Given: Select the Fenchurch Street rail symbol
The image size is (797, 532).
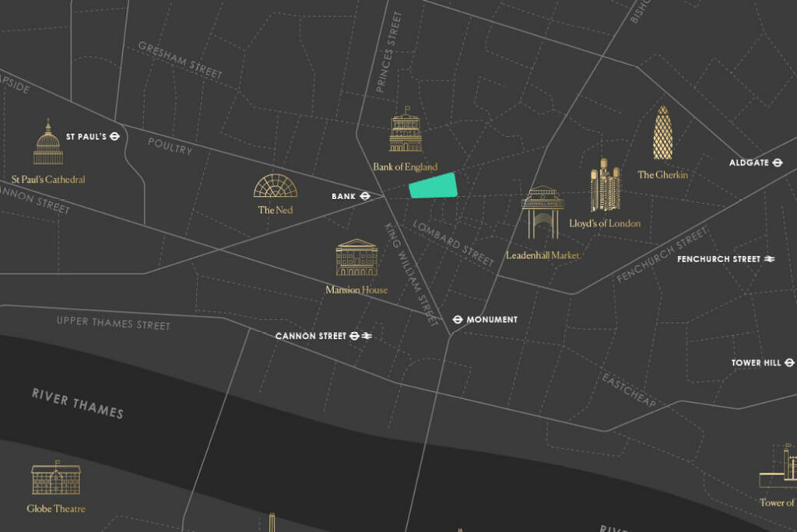Looking at the screenshot, I should pos(770,259).
